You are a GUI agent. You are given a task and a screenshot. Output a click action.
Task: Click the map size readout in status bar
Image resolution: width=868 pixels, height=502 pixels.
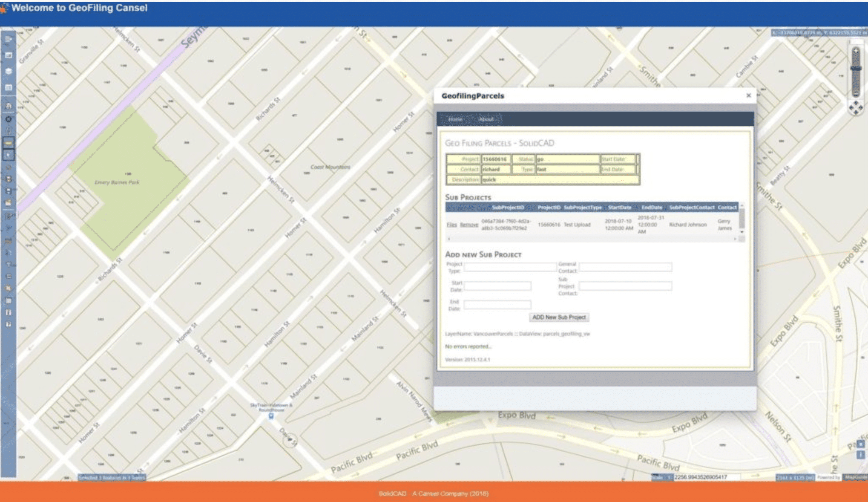pyautogui.click(x=795, y=478)
